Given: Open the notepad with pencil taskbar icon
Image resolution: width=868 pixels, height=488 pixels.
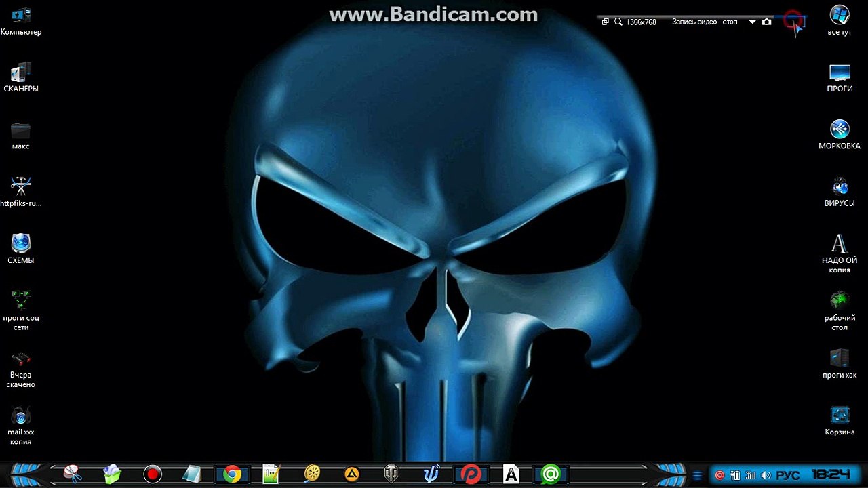Looking at the screenshot, I should click(271, 474).
